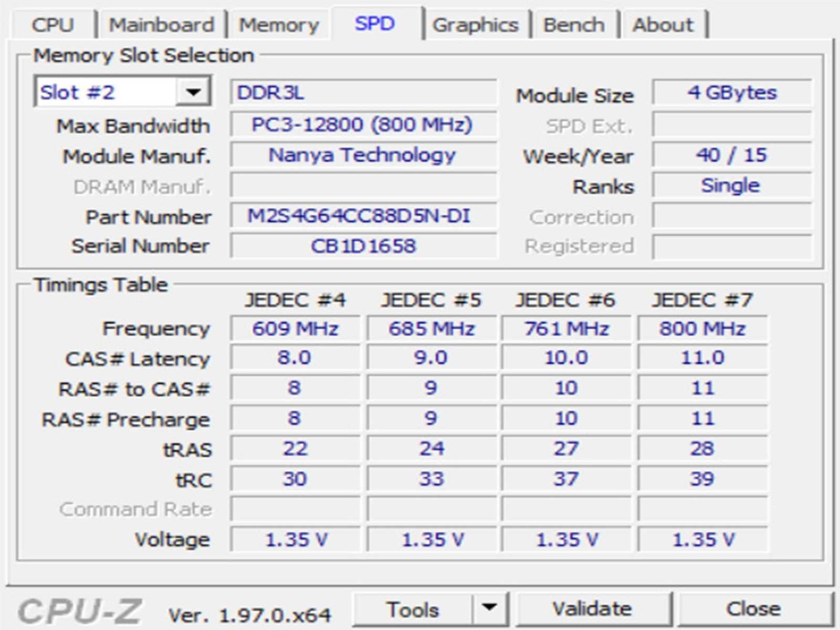840x630 pixels.
Task: Select the DDR3L memory type field
Action: click(x=363, y=93)
